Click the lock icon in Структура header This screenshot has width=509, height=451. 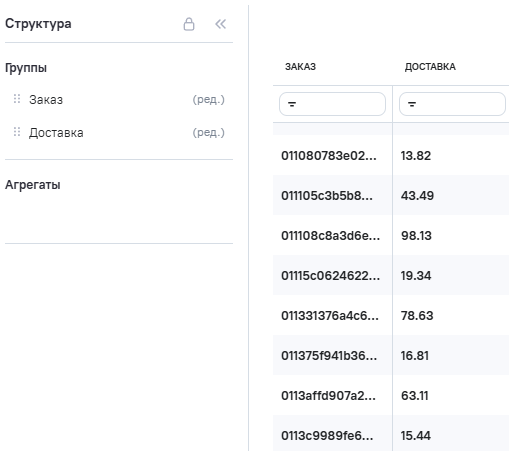[189, 24]
